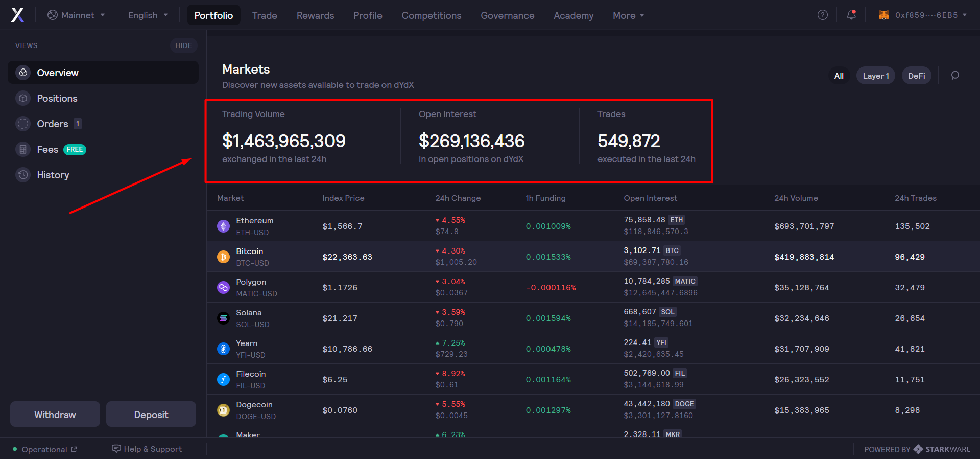Viewport: 980px width, 459px height.
Task: Sort by the 24h Volume column
Action: click(796, 198)
